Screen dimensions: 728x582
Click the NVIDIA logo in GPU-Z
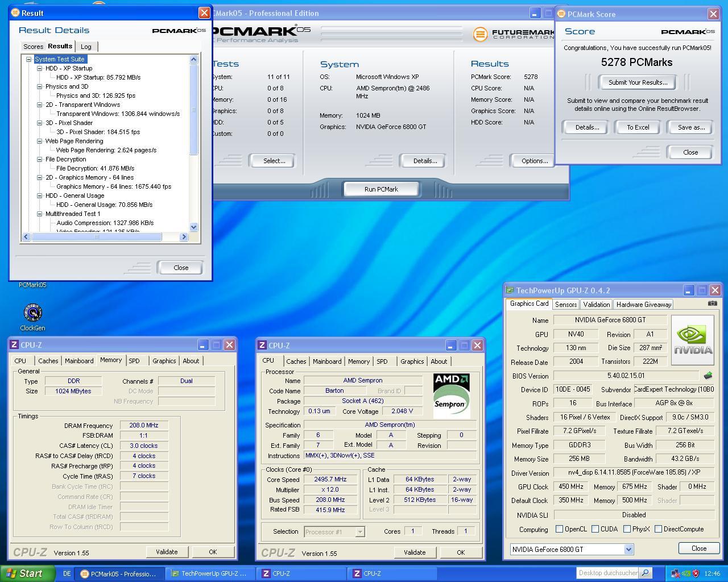[x=692, y=340]
